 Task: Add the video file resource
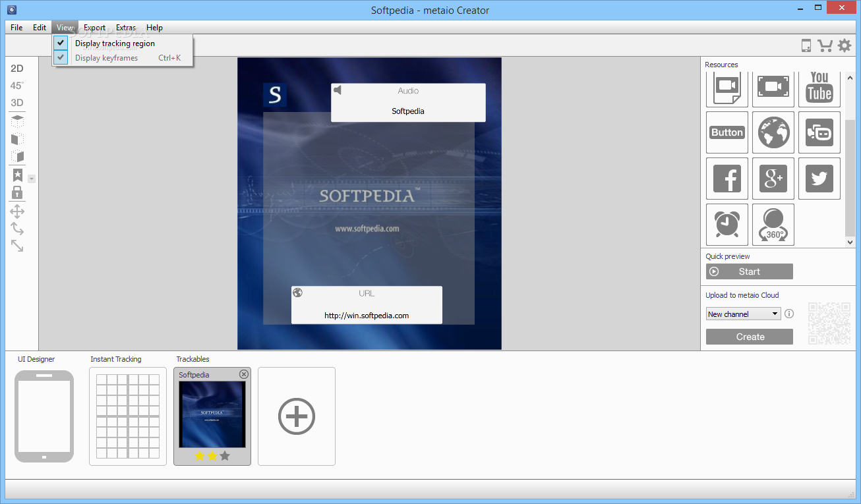coord(727,88)
